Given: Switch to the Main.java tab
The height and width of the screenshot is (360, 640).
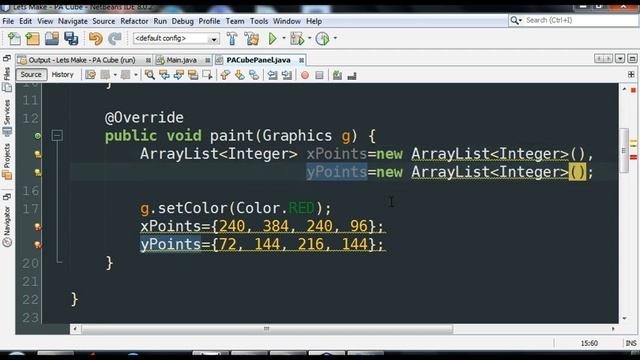Looking at the screenshot, I should coord(181,60).
